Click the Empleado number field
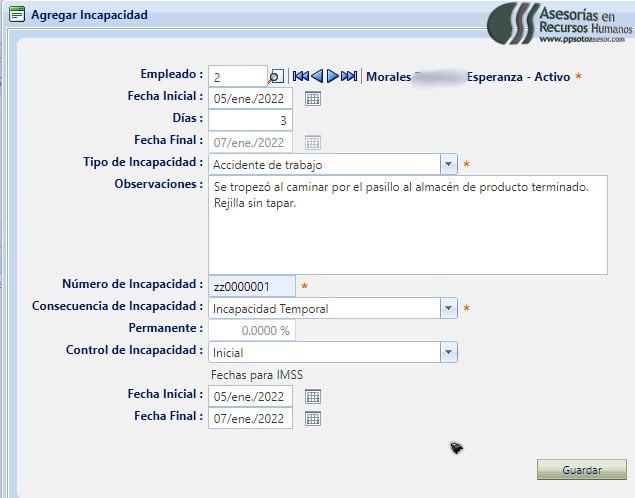This screenshot has width=635, height=498. [x=238, y=76]
